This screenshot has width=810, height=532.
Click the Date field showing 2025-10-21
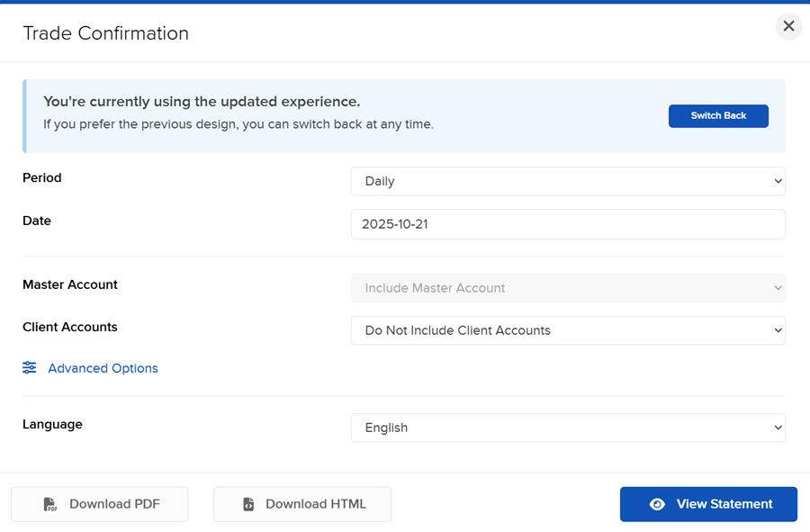(567, 224)
